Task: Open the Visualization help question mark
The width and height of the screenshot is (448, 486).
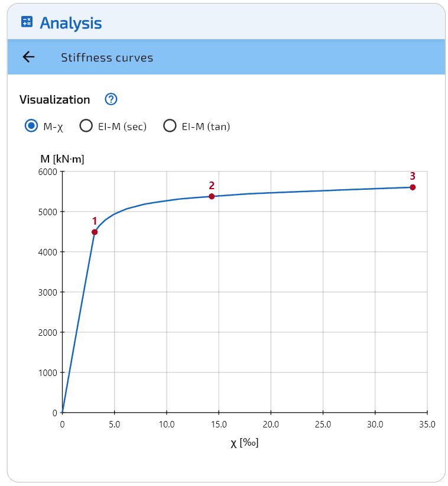Action: [111, 99]
